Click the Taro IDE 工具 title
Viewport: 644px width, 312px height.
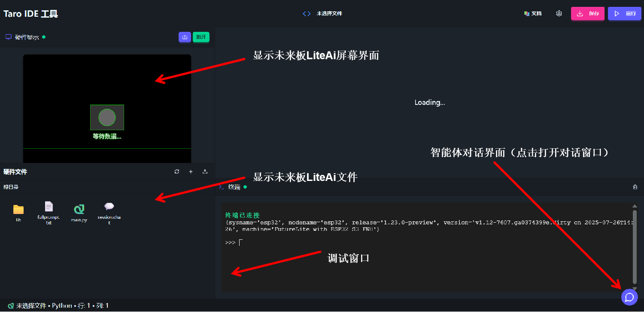coord(31,14)
